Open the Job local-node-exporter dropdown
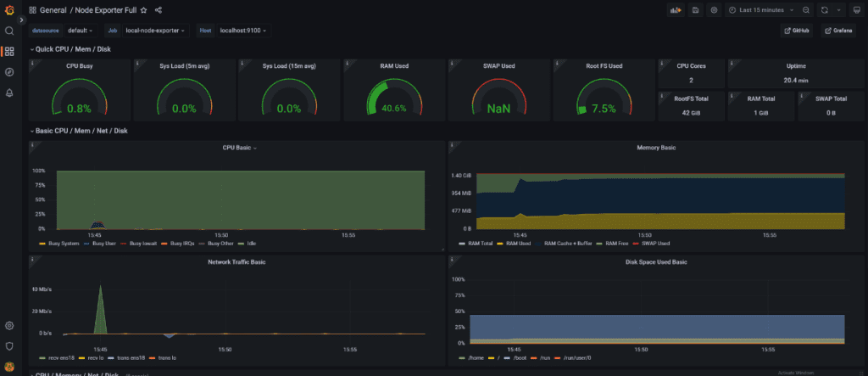The width and height of the screenshot is (868, 376). (x=155, y=31)
